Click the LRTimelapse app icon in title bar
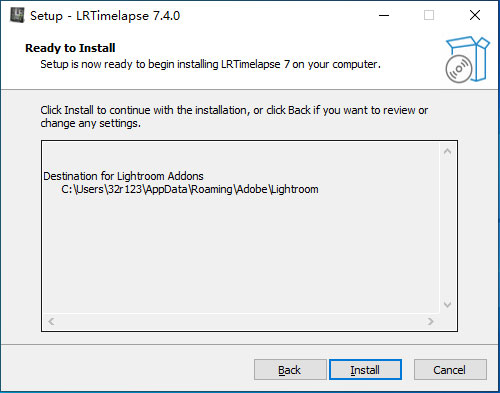The height and width of the screenshot is (393, 500). (17, 15)
